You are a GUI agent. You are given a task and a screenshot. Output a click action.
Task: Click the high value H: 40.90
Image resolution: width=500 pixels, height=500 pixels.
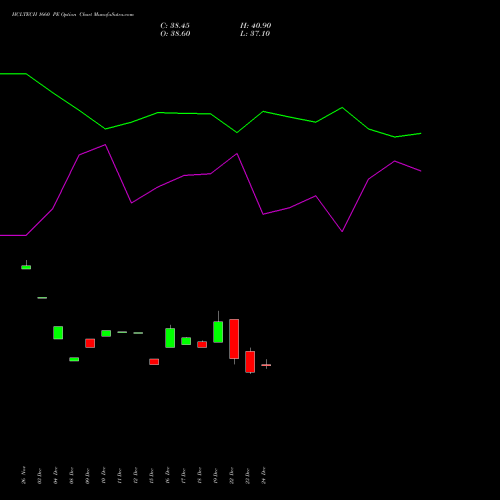coord(255,26)
